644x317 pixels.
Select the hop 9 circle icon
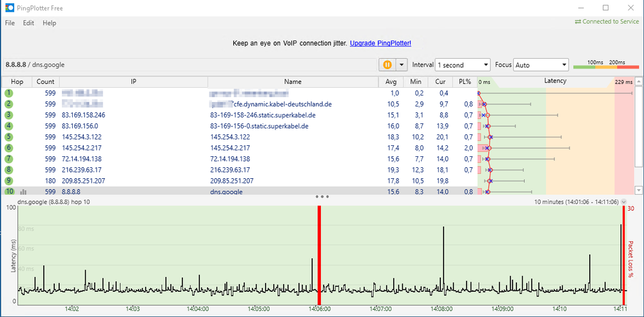(x=8, y=181)
